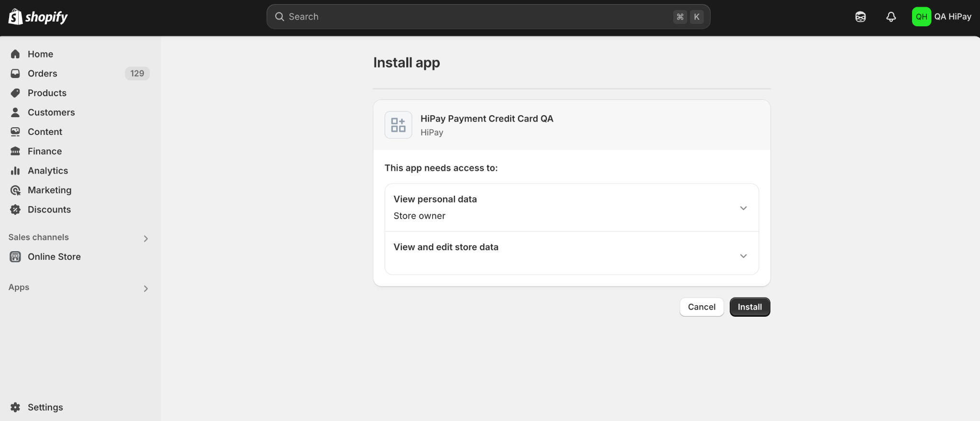
Task: Click the Online Store storefront icon
Action: point(15,257)
